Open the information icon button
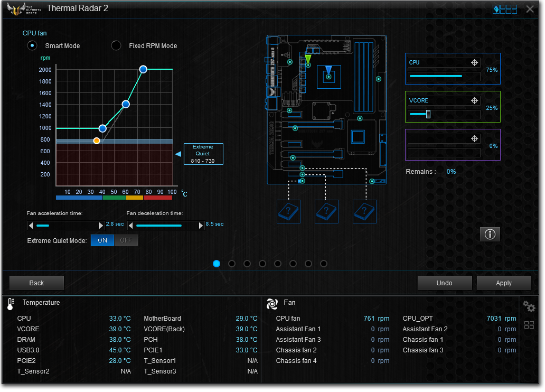545x392 pixels. pos(490,235)
